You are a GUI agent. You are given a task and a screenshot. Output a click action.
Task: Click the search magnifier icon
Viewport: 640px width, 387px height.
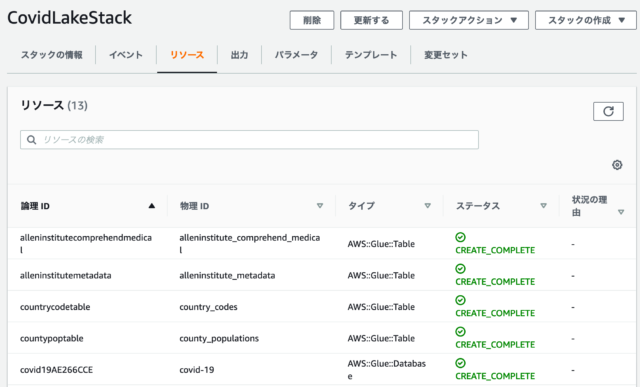31,140
